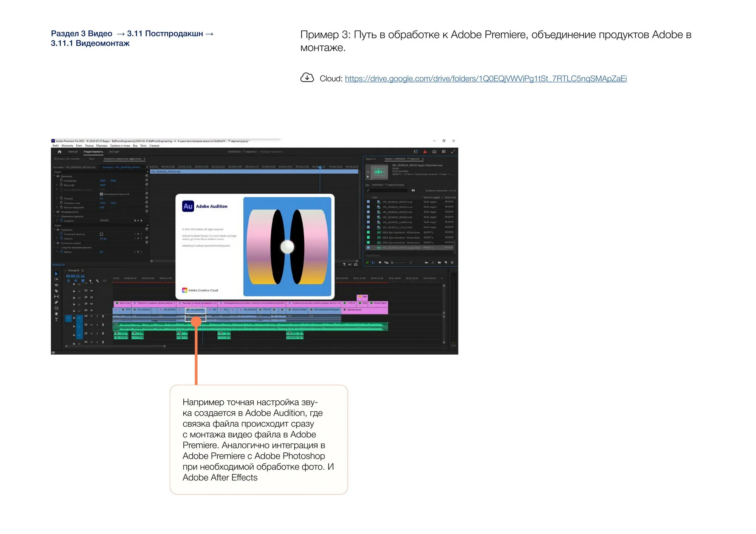The image size is (756, 534).
Task: Open the quick export share icon
Action: point(434,152)
